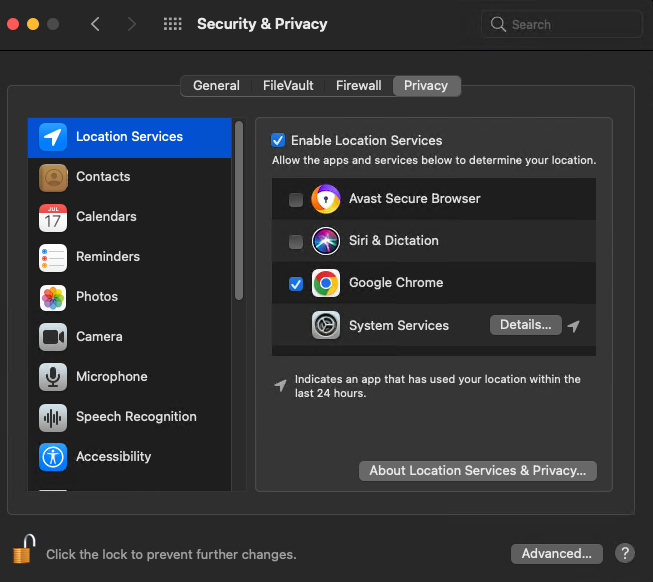Open Photos flower icon
Viewport: 653px width, 582px height.
click(x=53, y=298)
